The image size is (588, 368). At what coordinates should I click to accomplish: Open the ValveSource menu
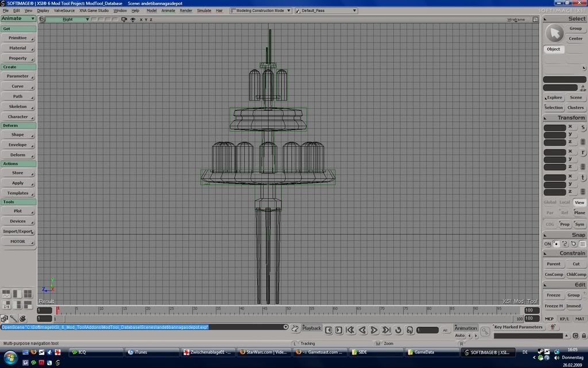pos(64,10)
